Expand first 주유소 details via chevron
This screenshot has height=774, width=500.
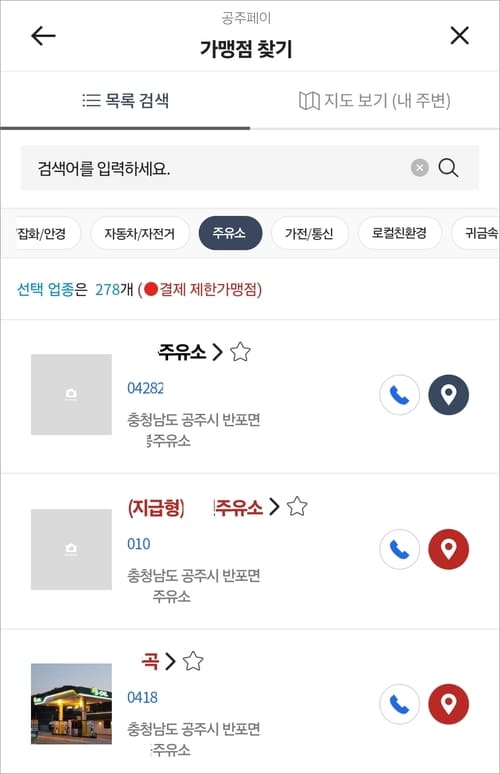pos(217,352)
